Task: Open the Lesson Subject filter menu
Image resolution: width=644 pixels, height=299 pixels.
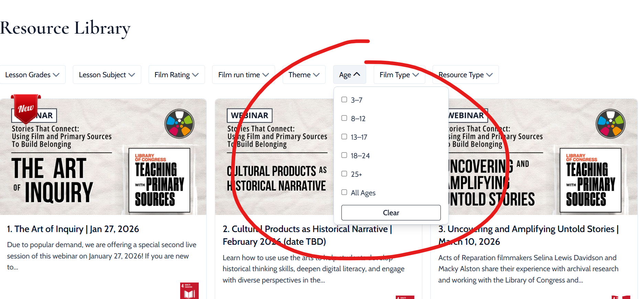Action: tap(107, 74)
